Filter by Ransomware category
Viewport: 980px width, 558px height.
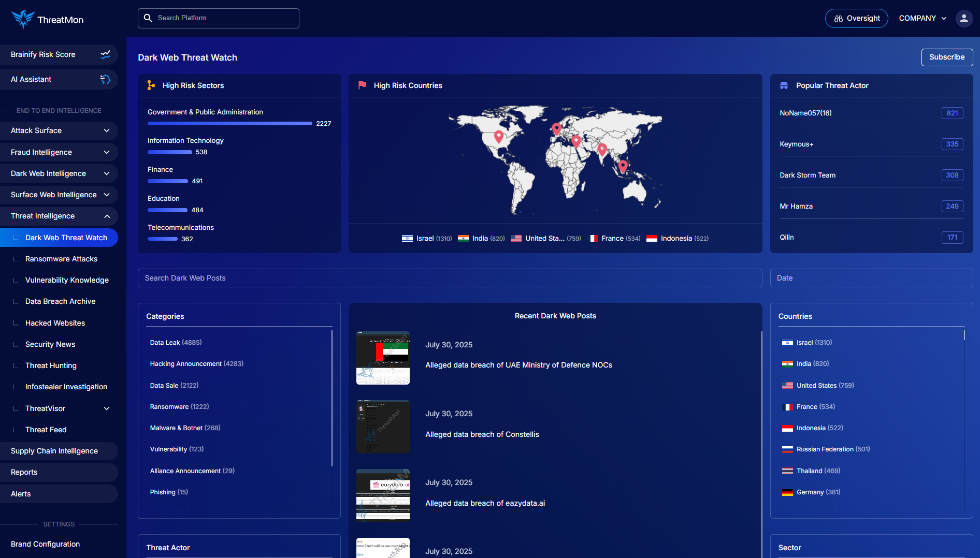click(x=179, y=407)
